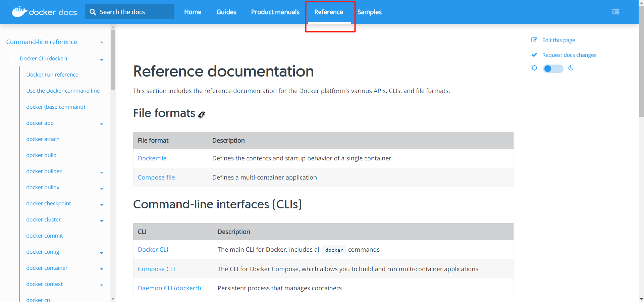
Task: Switch to the Product manuals tab
Action: pyautogui.click(x=275, y=12)
